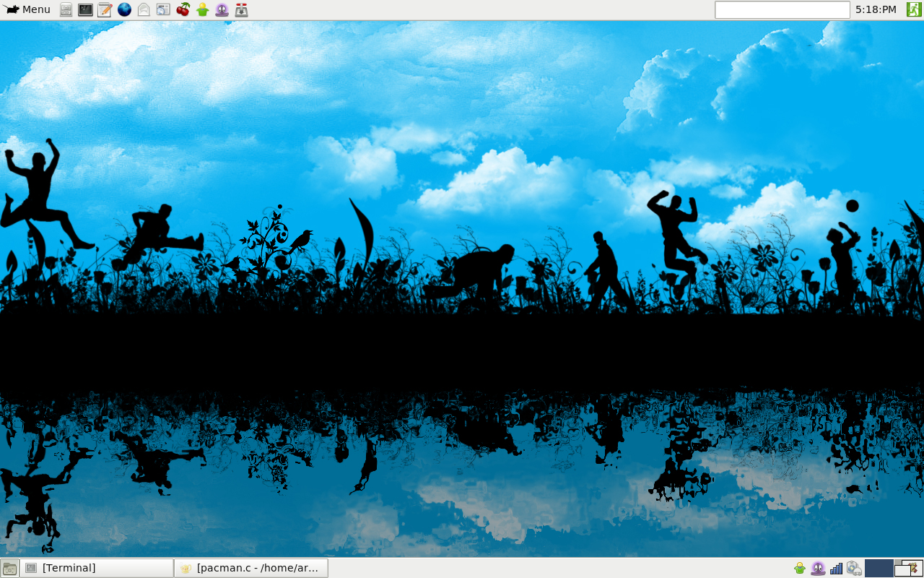
Task: Launch the file manager cabinet icon
Action: 66,9
